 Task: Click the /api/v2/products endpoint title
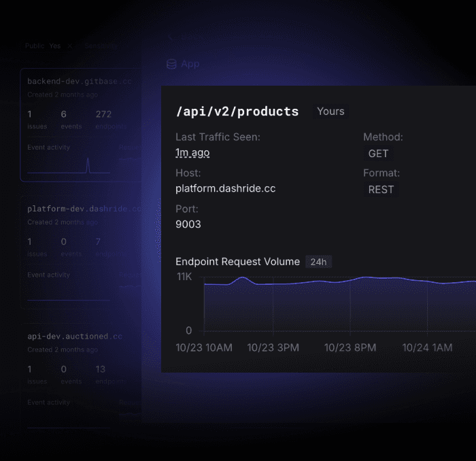coord(237,112)
